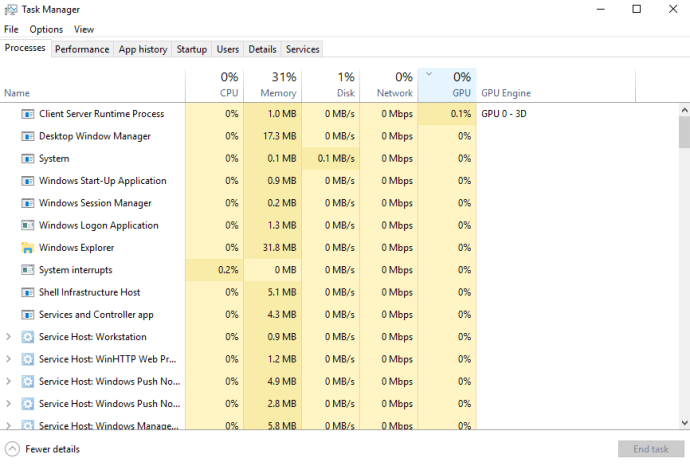Click the System interrupts process icon
Image resolution: width=690 pixels, height=466 pixels.
pos(27,270)
